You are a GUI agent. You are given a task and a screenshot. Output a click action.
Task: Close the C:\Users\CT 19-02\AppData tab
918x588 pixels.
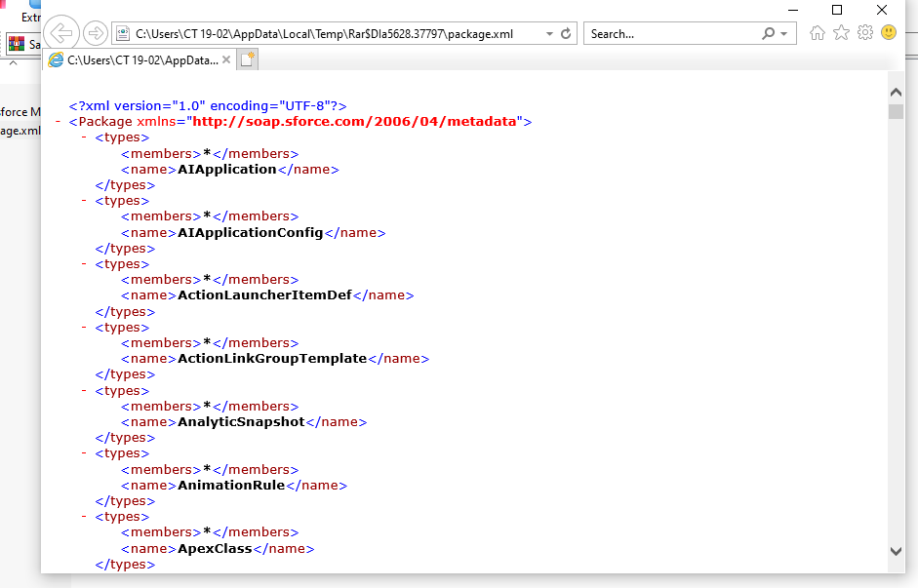click(x=226, y=59)
